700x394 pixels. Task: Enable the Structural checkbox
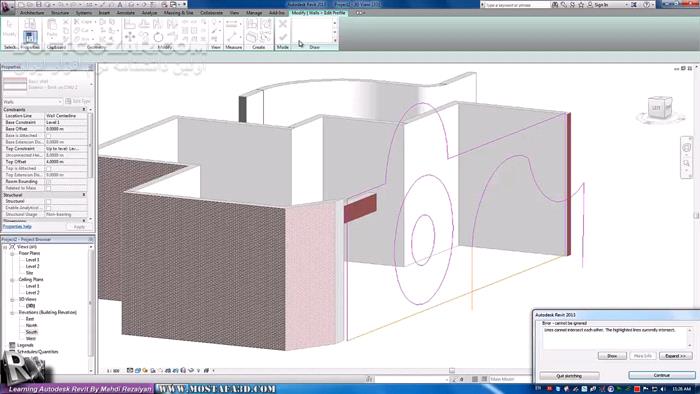[x=48, y=201]
